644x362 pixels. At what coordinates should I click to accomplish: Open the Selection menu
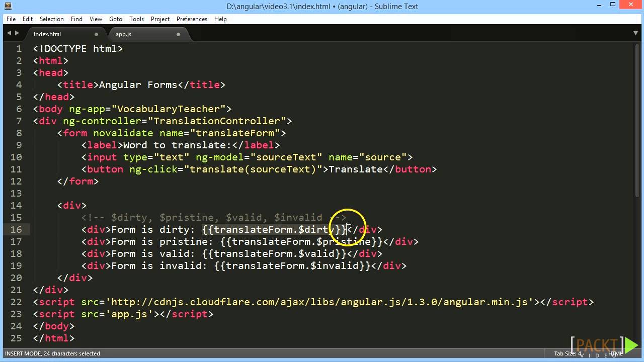pyautogui.click(x=52, y=19)
